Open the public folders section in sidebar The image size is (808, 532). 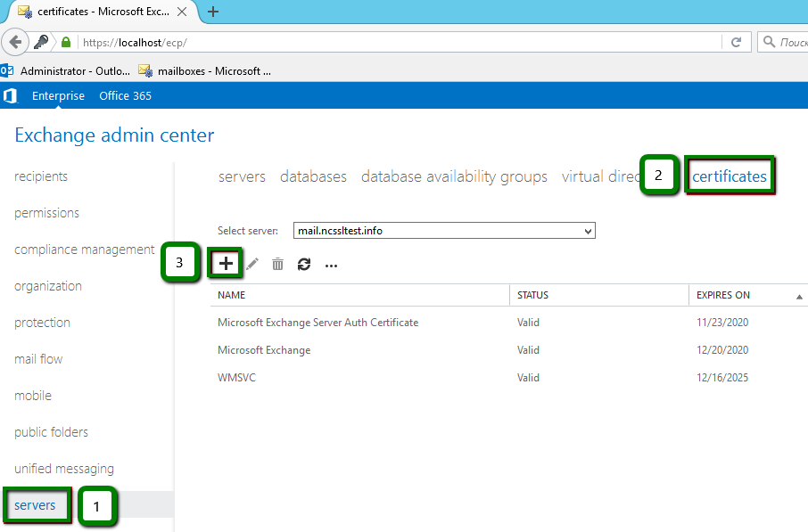(x=51, y=432)
